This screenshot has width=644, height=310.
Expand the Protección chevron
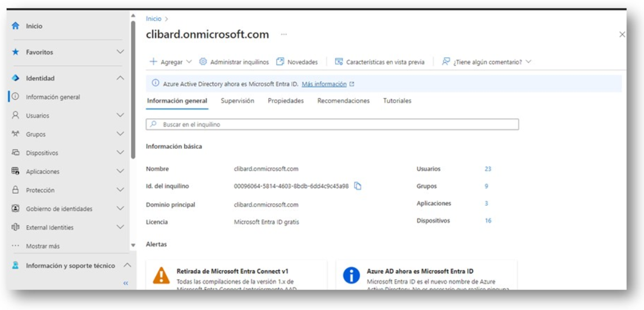[x=120, y=189]
